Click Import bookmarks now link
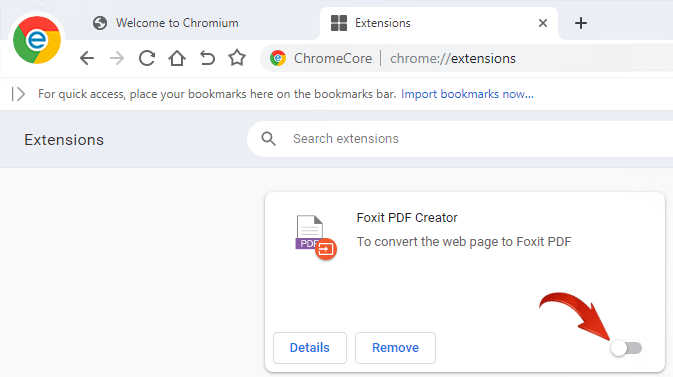Screen dimensions: 673x377 [467, 94]
